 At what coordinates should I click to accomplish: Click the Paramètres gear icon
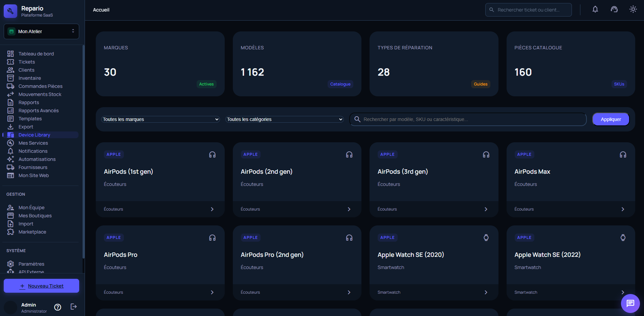coord(10,264)
